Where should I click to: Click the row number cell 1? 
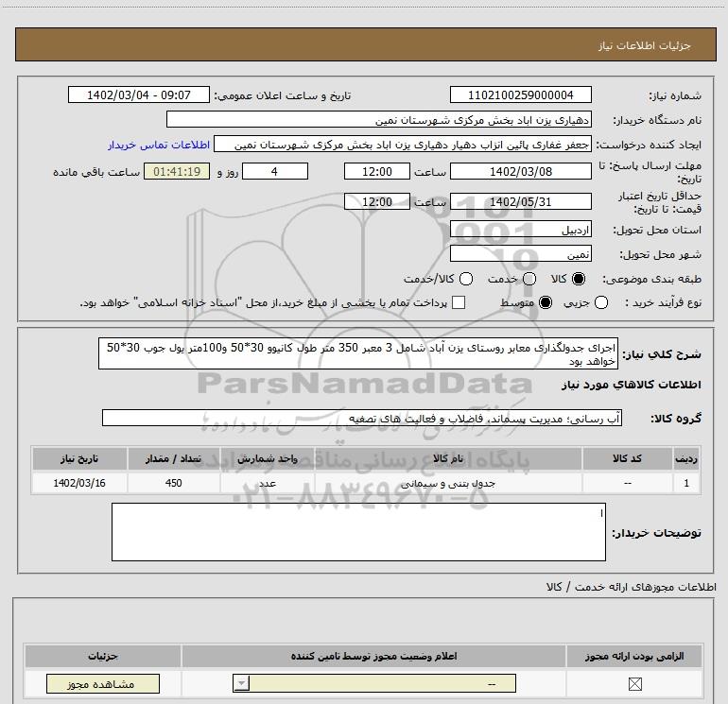tap(686, 483)
